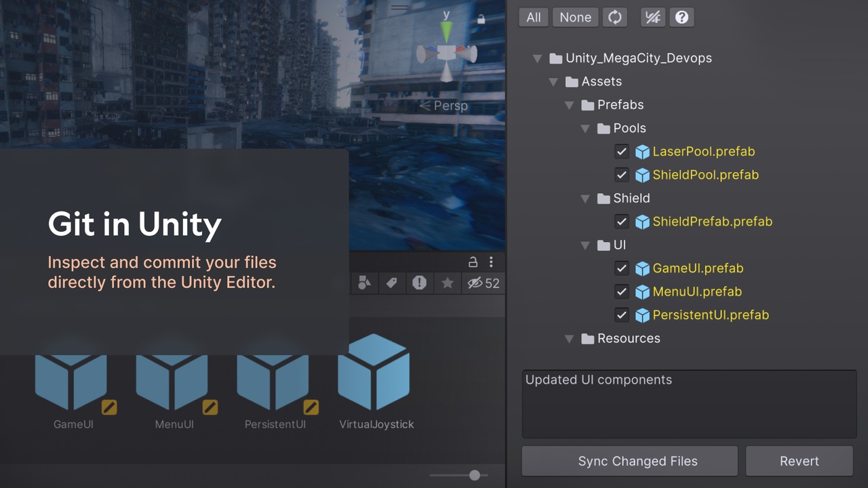Uncheck the GameUI.prefab checkbox
868x488 pixels.
[x=621, y=268]
